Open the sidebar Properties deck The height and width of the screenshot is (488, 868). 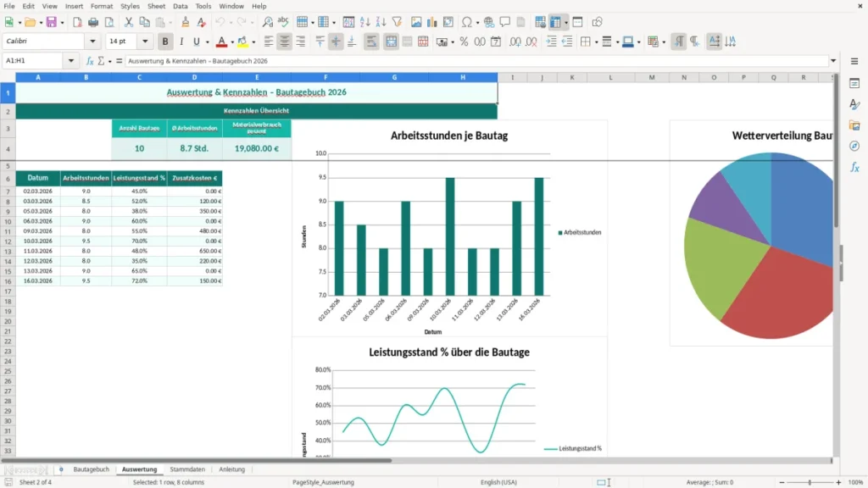tap(854, 84)
